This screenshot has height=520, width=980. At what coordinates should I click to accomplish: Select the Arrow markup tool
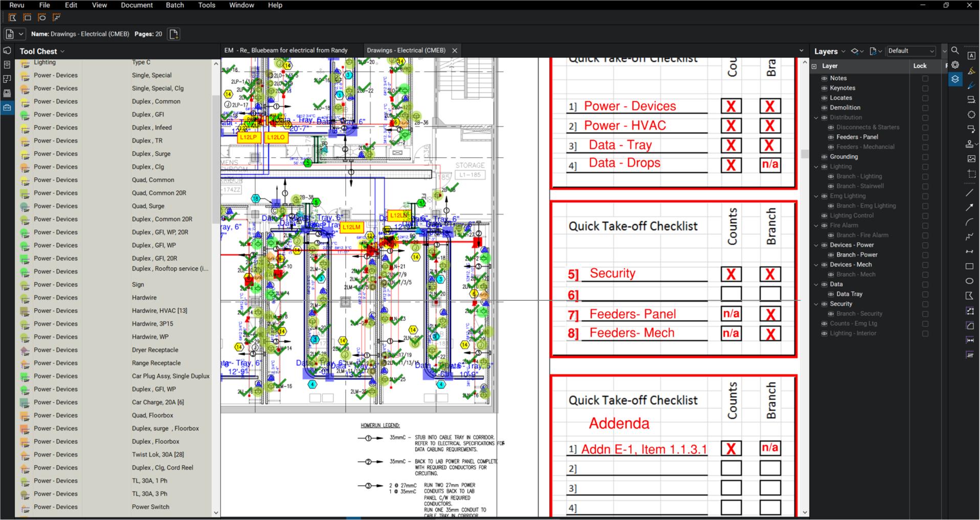point(970,206)
